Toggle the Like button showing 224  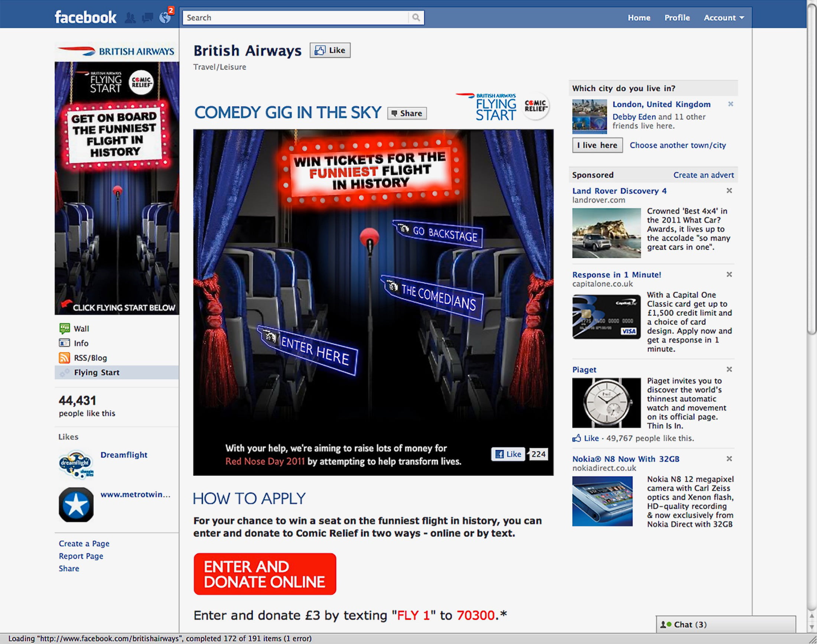tap(508, 454)
